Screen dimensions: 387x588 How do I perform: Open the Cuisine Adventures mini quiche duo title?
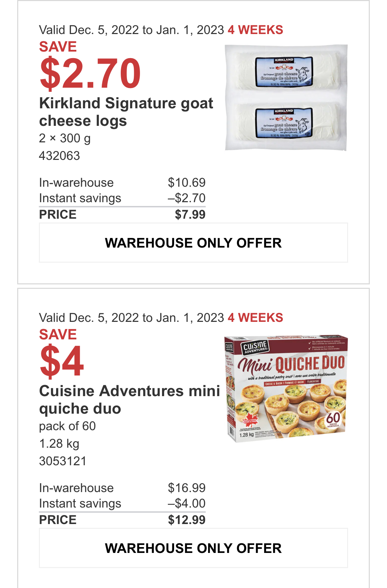[130, 400]
